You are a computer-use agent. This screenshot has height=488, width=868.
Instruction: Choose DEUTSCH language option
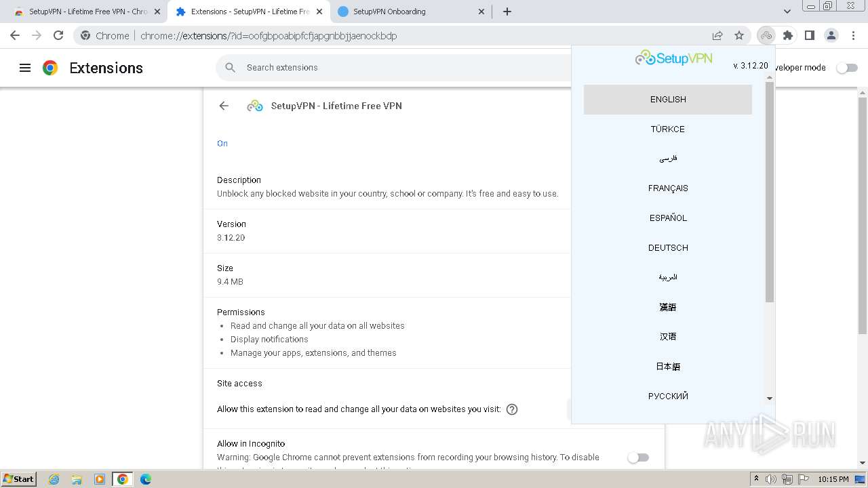pyautogui.click(x=668, y=247)
